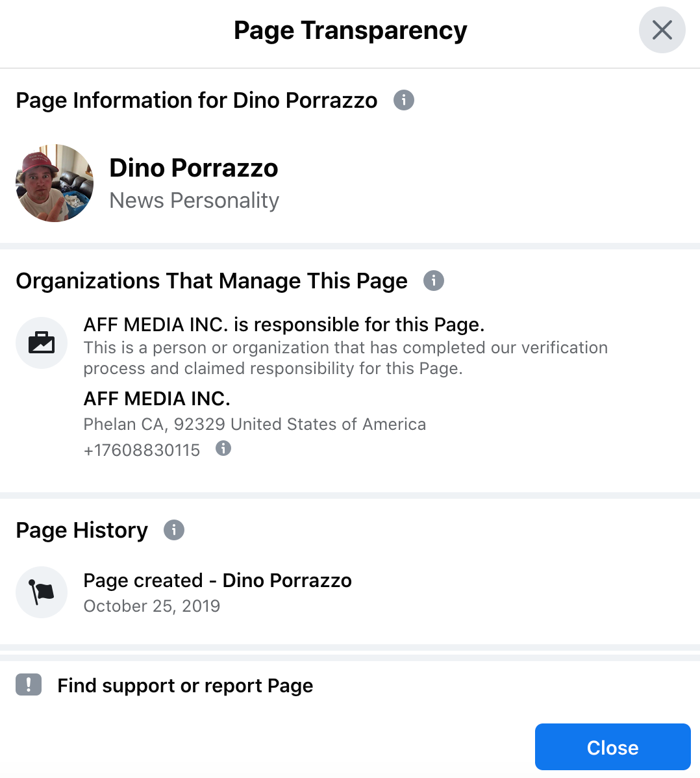Open Find support or report Page
Viewport: 700px width, 778px height.
185,685
